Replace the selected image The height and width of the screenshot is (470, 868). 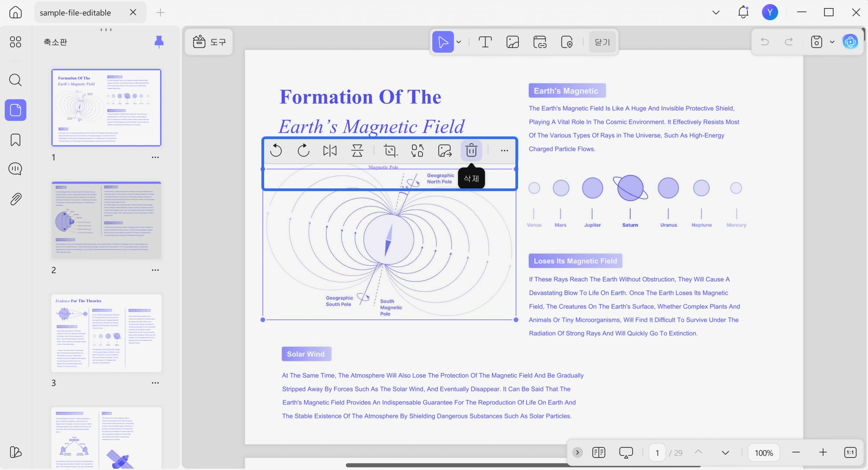click(417, 150)
